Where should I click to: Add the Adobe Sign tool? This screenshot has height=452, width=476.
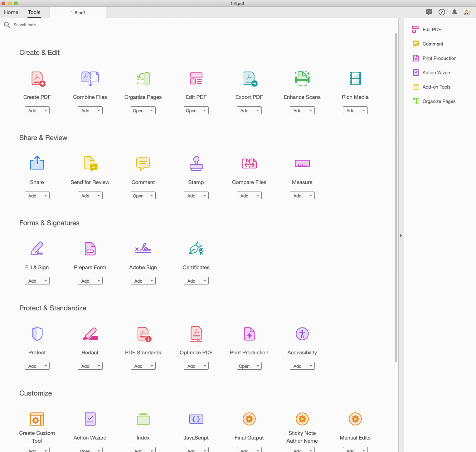tap(139, 281)
